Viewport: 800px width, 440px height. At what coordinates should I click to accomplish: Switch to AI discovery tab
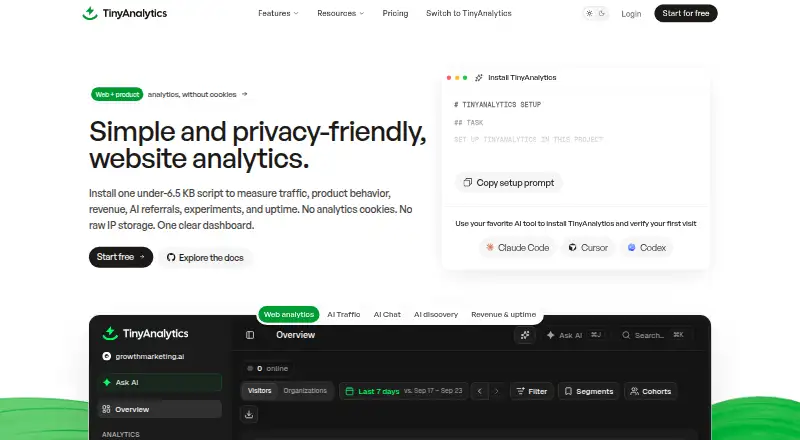436,314
